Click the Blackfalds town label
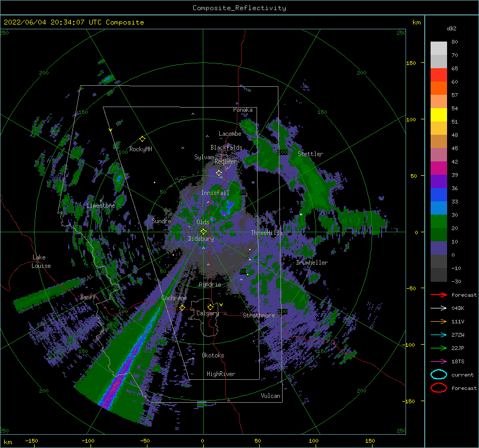This screenshot has width=479, height=448. coord(226,148)
